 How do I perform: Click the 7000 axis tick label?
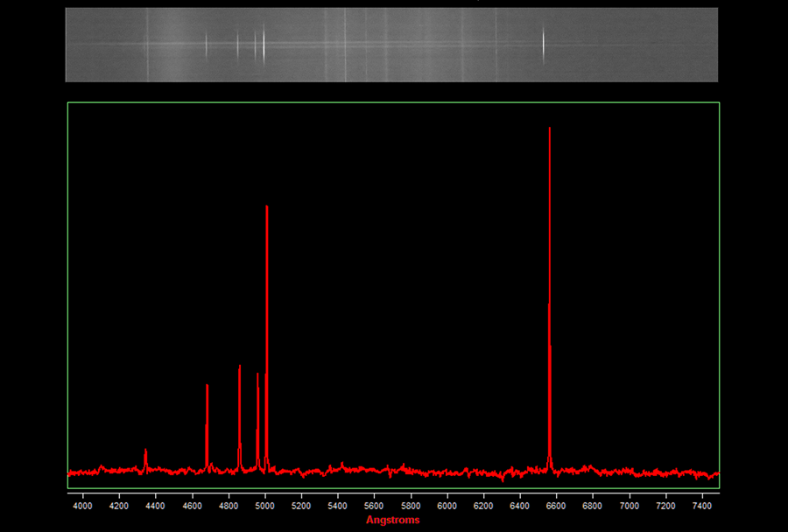(629, 506)
